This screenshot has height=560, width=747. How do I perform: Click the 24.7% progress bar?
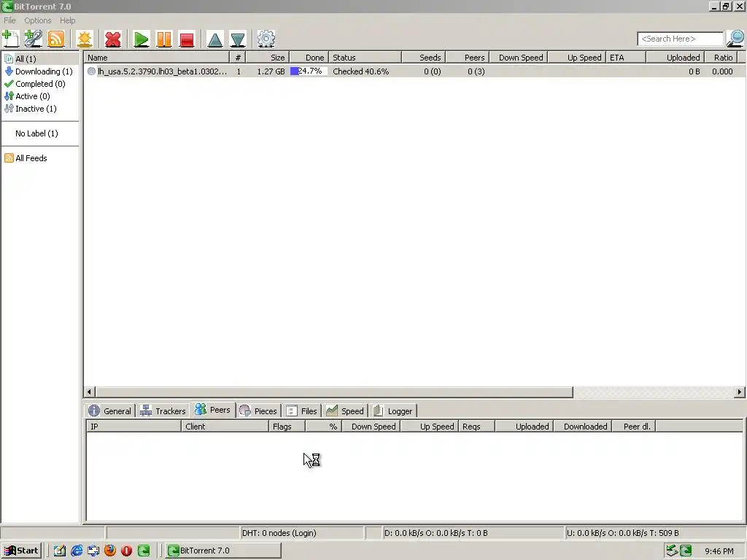(x=309, y=71)
